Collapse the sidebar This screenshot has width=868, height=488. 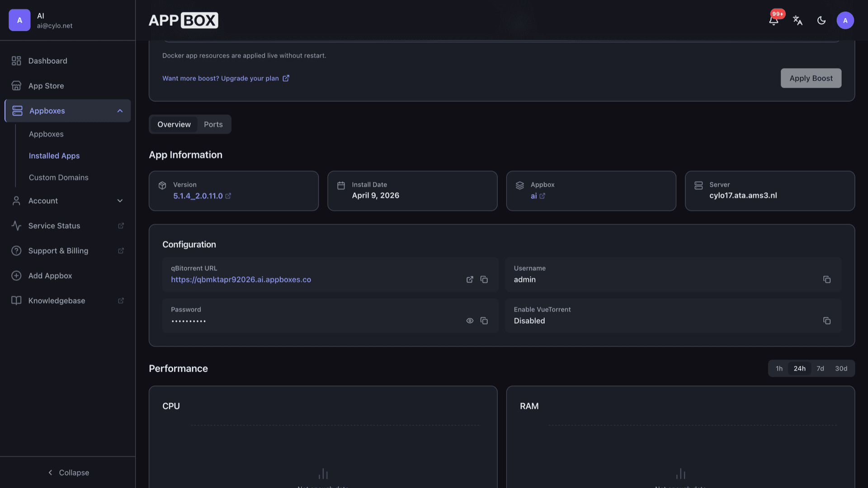click(68, 473)
